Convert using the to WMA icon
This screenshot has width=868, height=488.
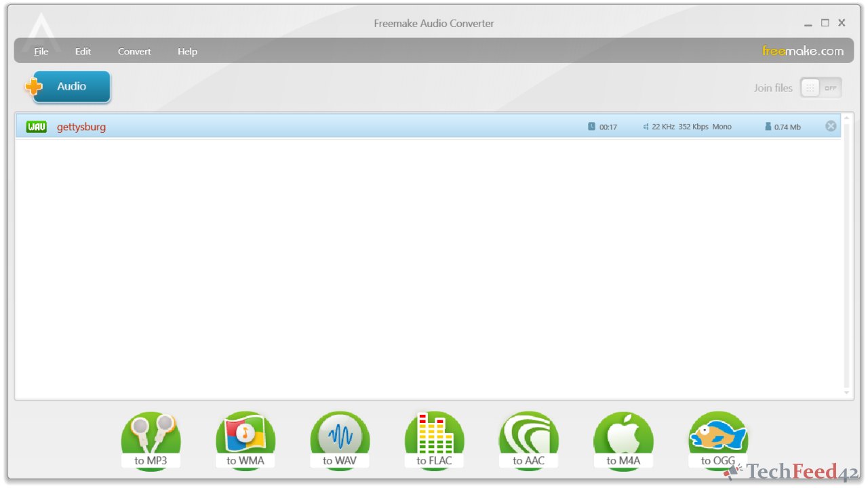pos(245,440)
